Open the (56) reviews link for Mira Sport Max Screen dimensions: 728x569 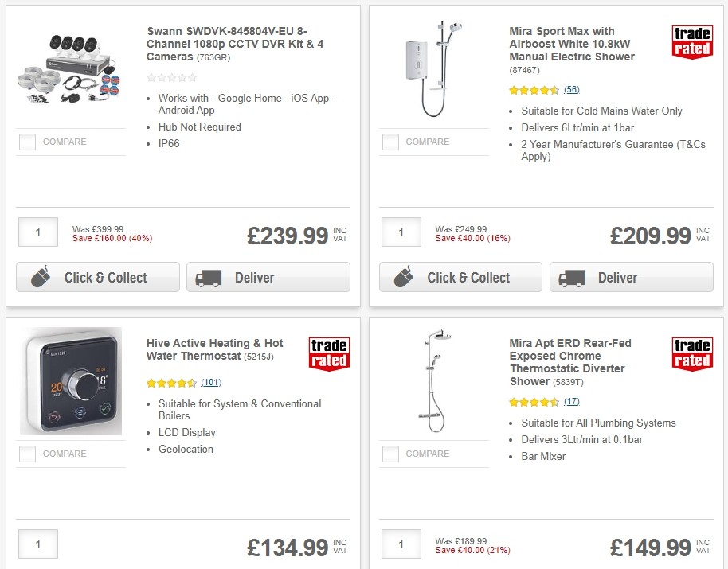[571, 90]
